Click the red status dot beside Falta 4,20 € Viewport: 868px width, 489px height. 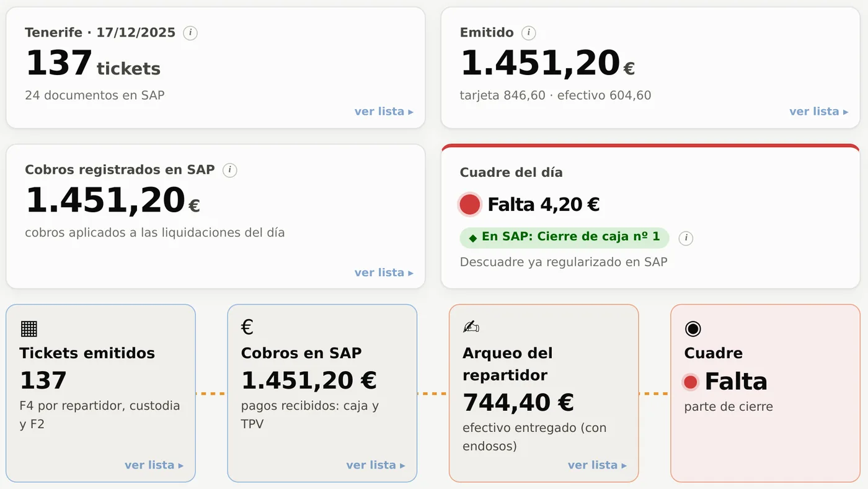coord(470,204)
